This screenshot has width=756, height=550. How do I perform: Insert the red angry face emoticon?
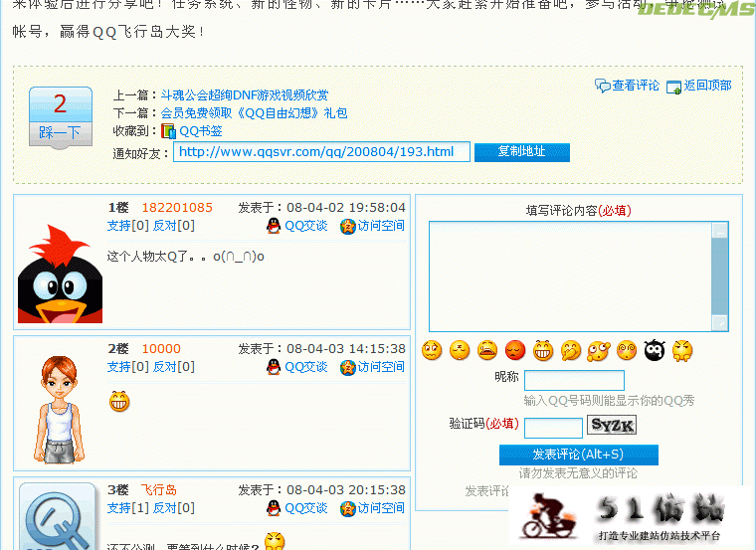click(x=515, y=350)
